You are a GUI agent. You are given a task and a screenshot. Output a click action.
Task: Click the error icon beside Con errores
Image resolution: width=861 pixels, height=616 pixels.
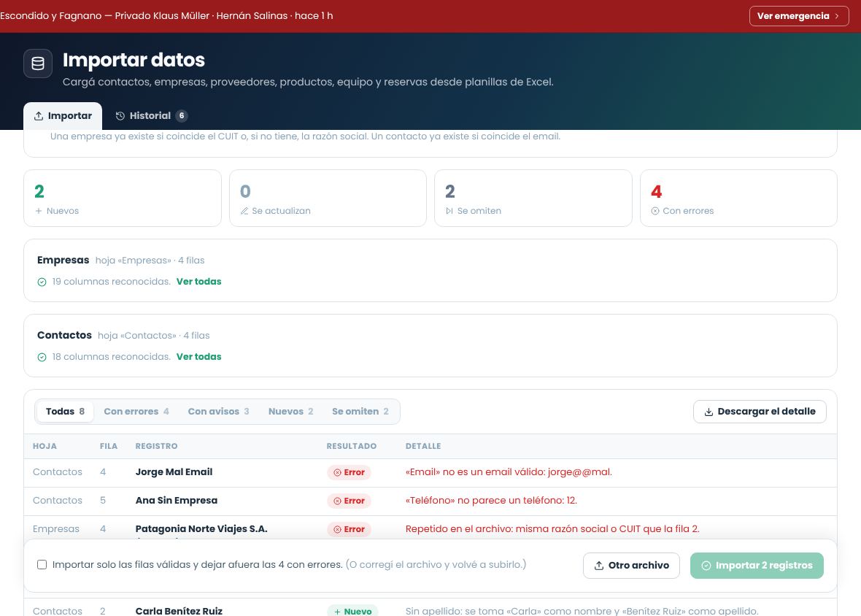655,211
